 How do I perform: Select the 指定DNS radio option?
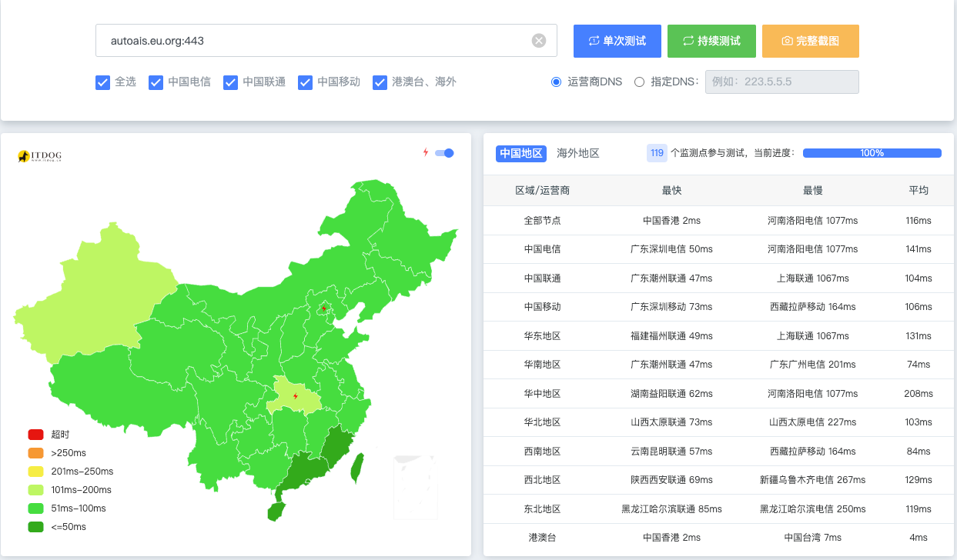(639, 82)
